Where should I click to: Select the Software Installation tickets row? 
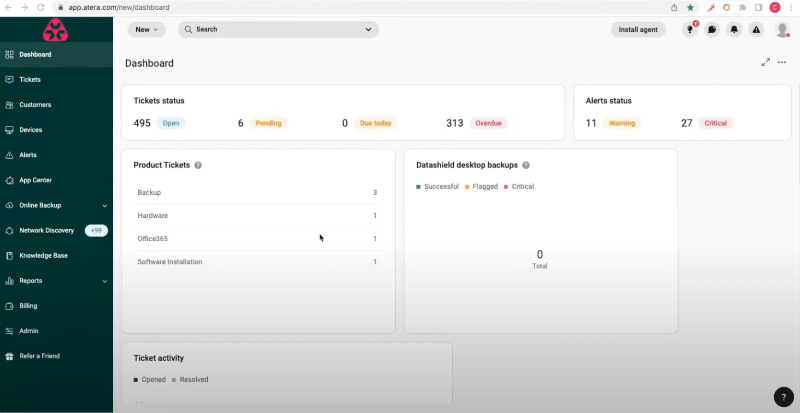point(258,262)
